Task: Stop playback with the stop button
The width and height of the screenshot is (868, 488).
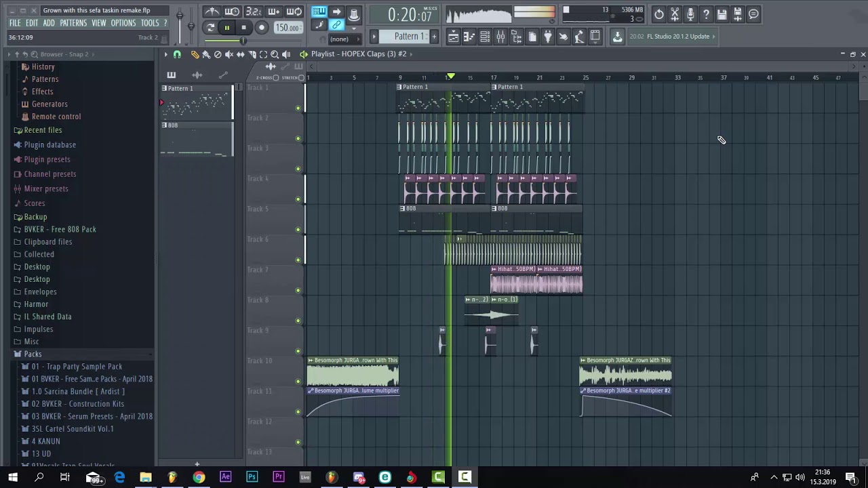Action: tap(244, 28)
